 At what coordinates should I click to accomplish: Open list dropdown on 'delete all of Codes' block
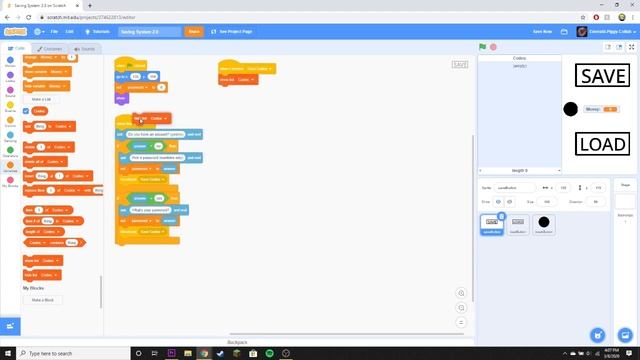(62, 162)
